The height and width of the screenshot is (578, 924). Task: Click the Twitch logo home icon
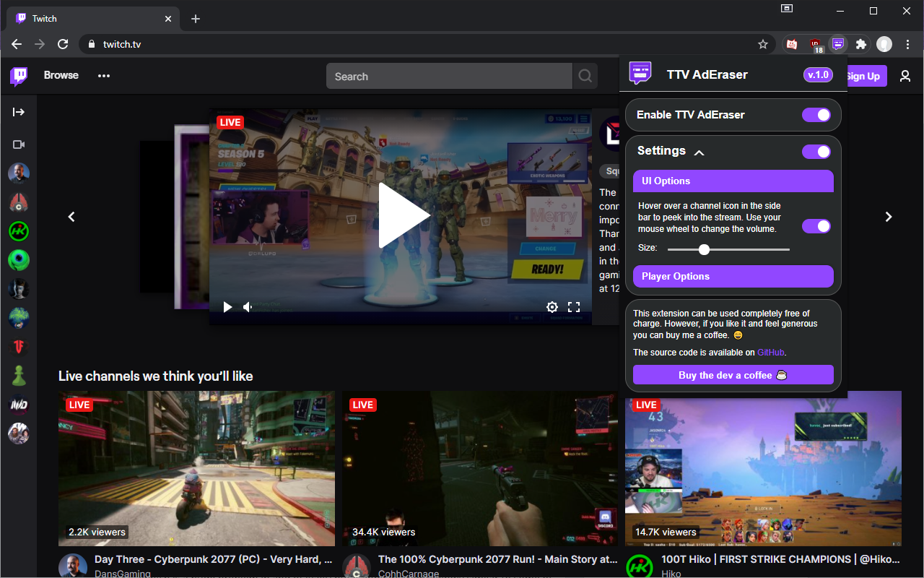19,76
